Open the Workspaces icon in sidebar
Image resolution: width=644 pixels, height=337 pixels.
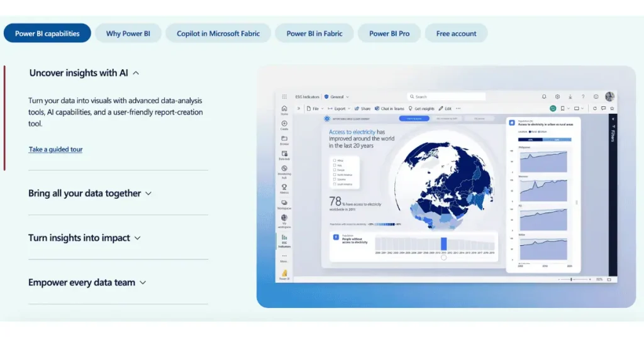[x=284, y=204]
